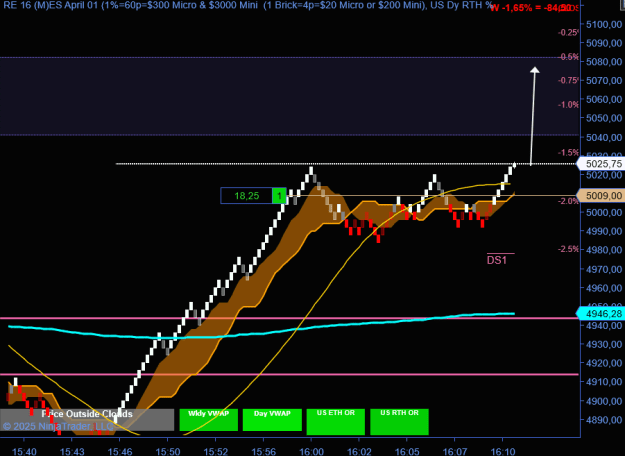Click the 4900,00 price axis label

604,401
